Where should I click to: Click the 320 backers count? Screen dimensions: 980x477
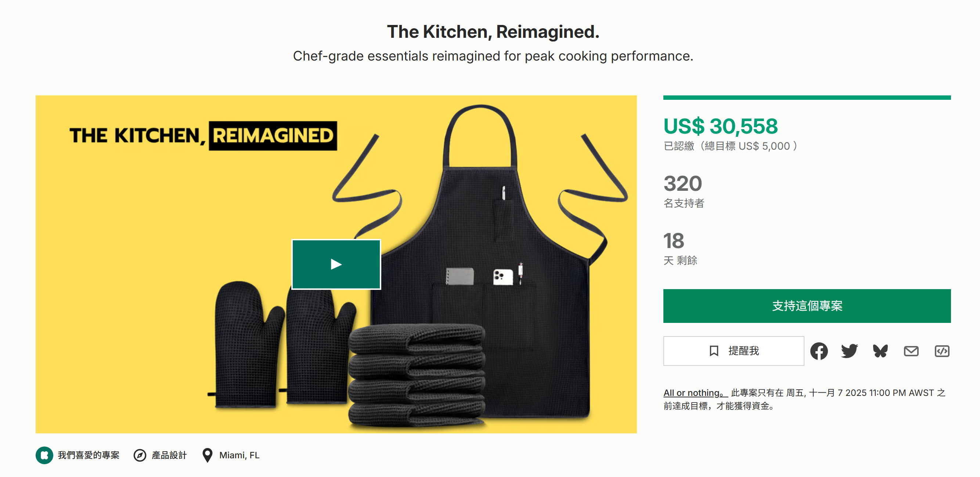point(682,183)
